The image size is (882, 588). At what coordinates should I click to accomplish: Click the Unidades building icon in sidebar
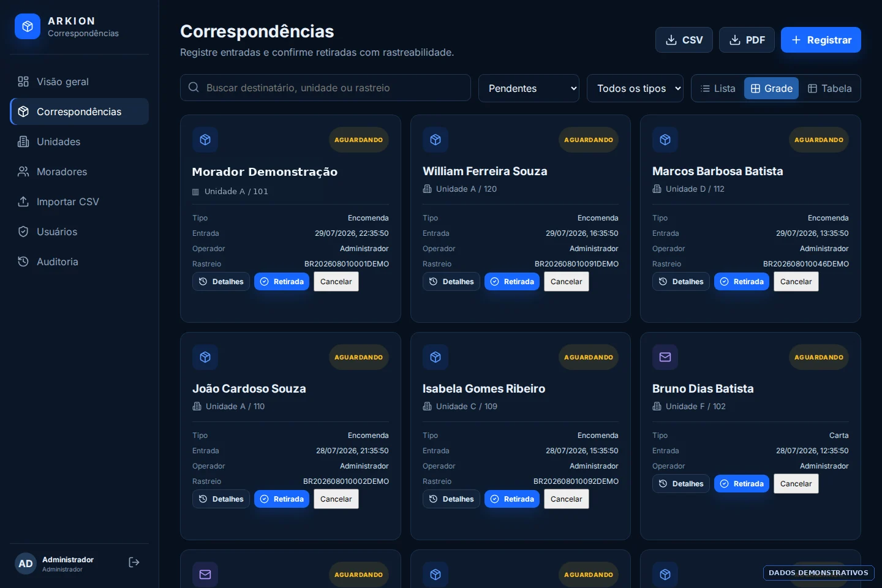(23, 141)
